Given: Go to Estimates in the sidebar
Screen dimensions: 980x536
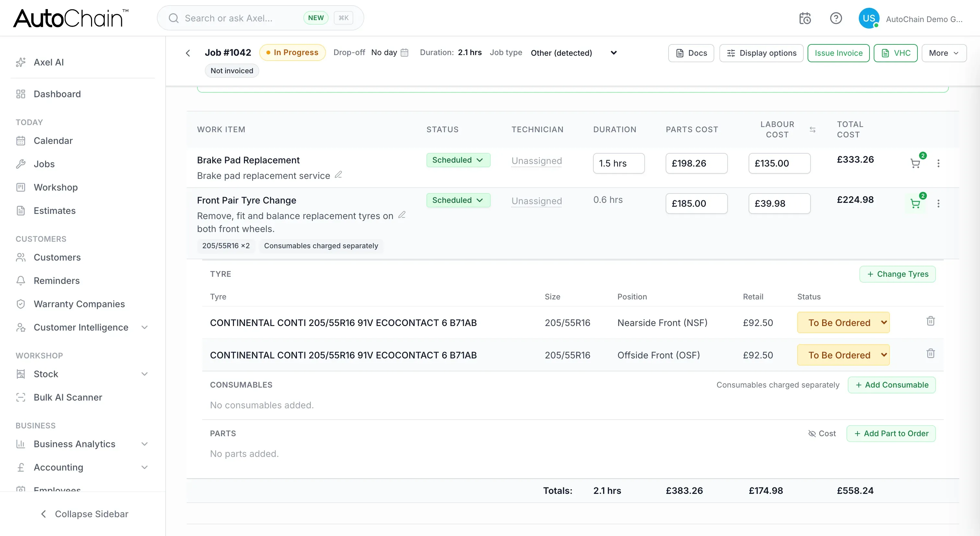Looking at the screenshot, I should 54,210.
